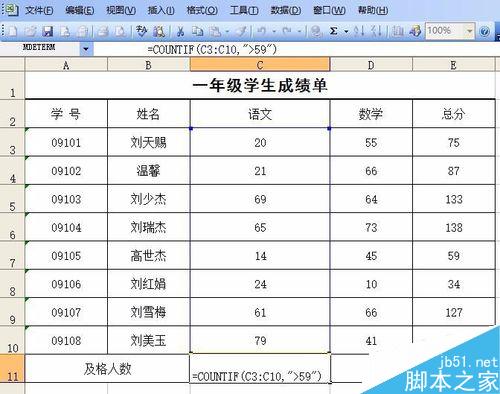Save the workbook with floppy icon
This screenshot has width=500, height=394.
[48, 31]
